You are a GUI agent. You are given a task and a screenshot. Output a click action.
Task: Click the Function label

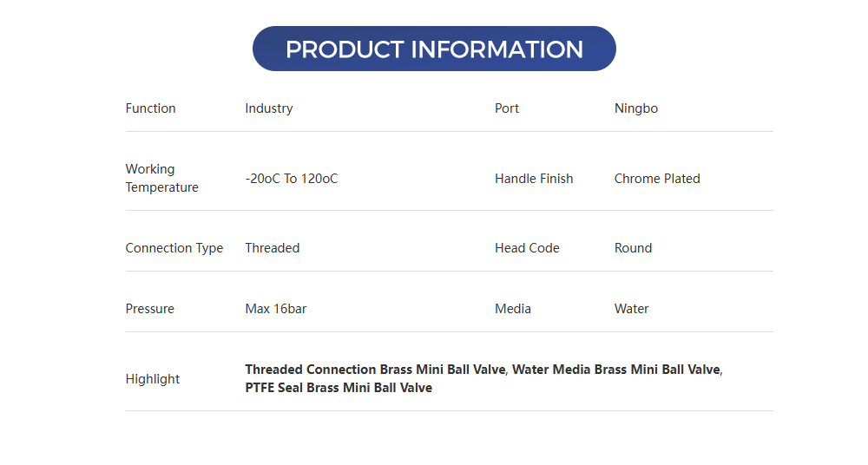coord(150,108)
